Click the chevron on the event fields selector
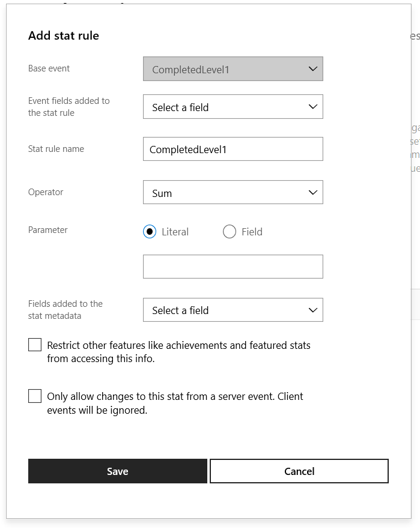The height and width of the screenshot is (529, 420). [x=312, y=106]
